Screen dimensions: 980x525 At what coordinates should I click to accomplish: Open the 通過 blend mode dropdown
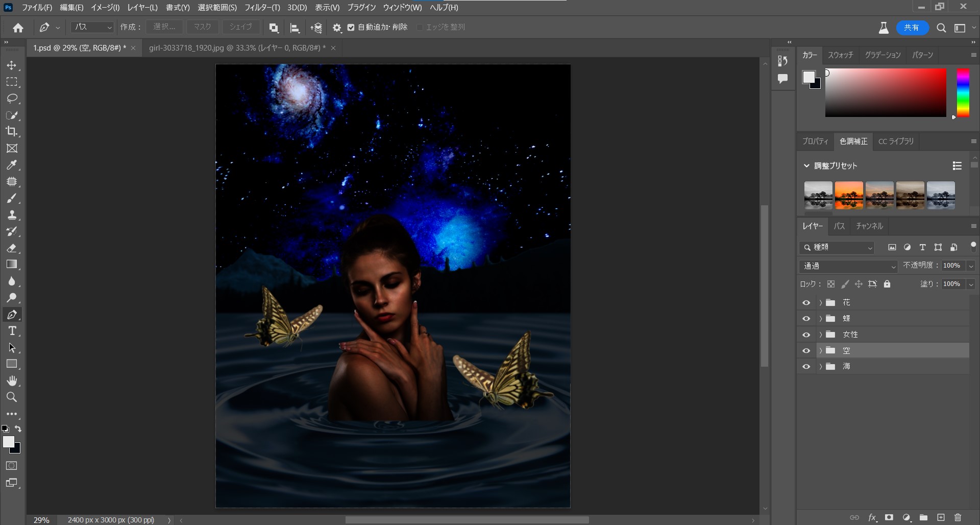(848, 266)
